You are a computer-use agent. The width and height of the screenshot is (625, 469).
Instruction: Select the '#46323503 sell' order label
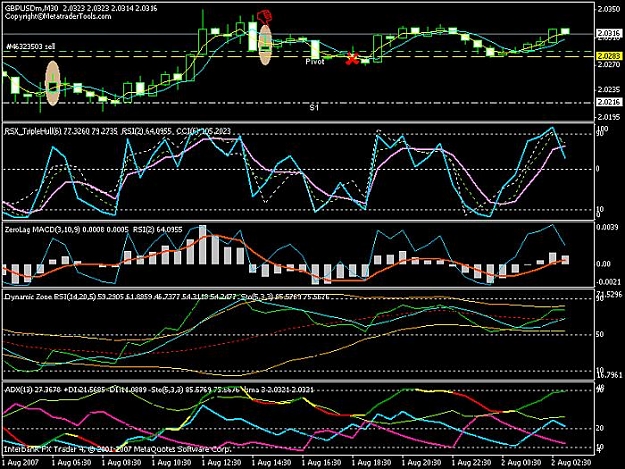30,47
